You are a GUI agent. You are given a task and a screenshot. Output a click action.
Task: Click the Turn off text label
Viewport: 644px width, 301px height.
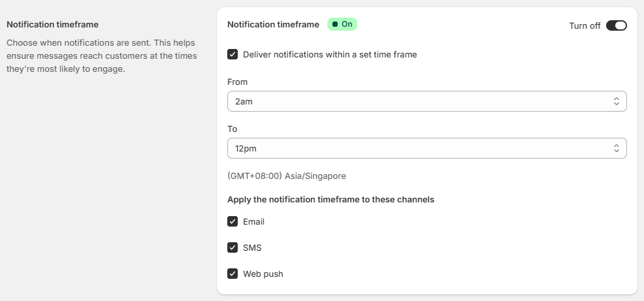[x=585, y=26]
